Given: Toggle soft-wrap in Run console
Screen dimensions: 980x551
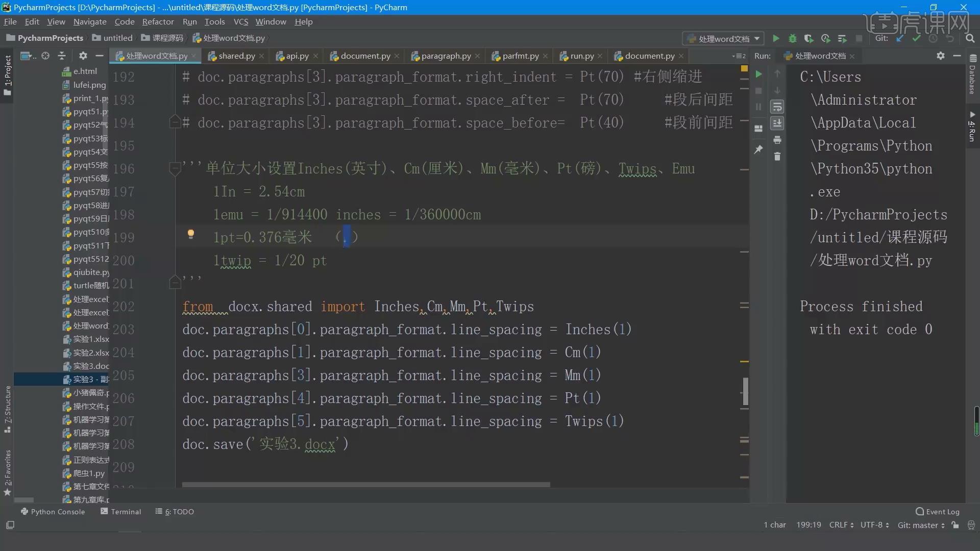Looking at the screenshot, I should tap(777, 107).
